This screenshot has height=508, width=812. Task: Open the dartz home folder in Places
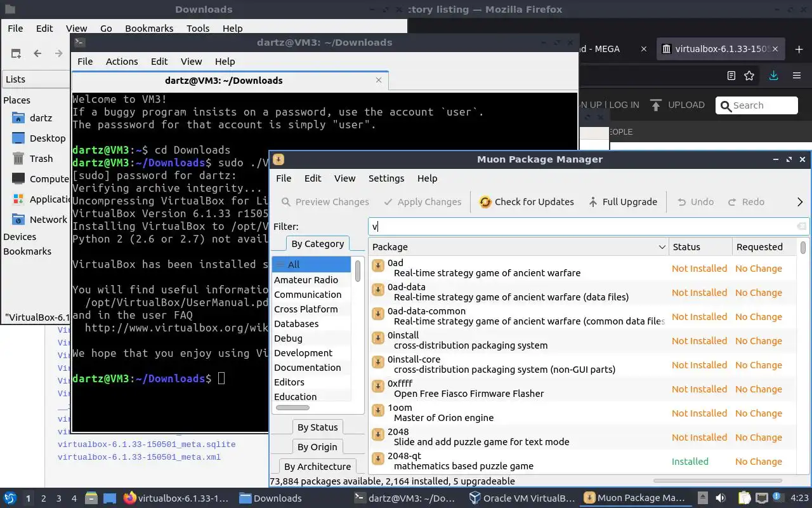(x=41, y=118)
